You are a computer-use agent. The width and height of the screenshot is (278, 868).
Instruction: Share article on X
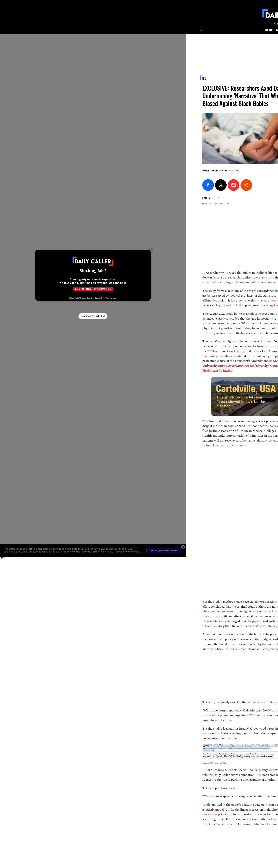point(221,185)
